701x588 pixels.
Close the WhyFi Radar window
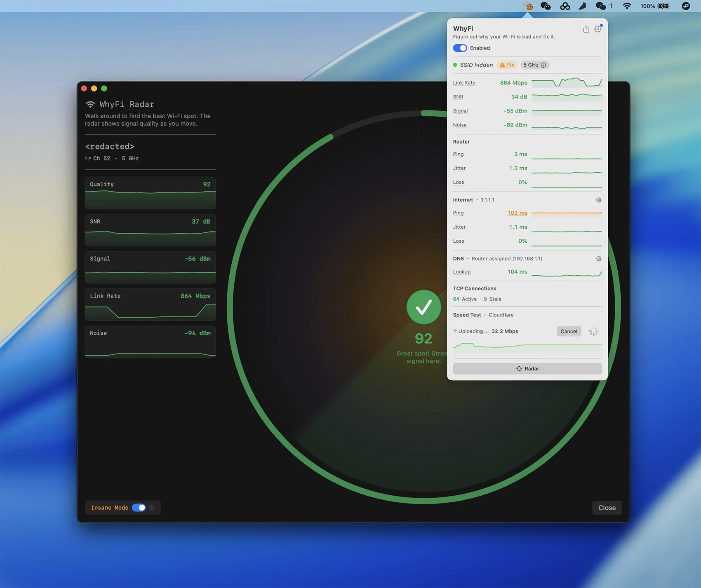coord(607,508)
